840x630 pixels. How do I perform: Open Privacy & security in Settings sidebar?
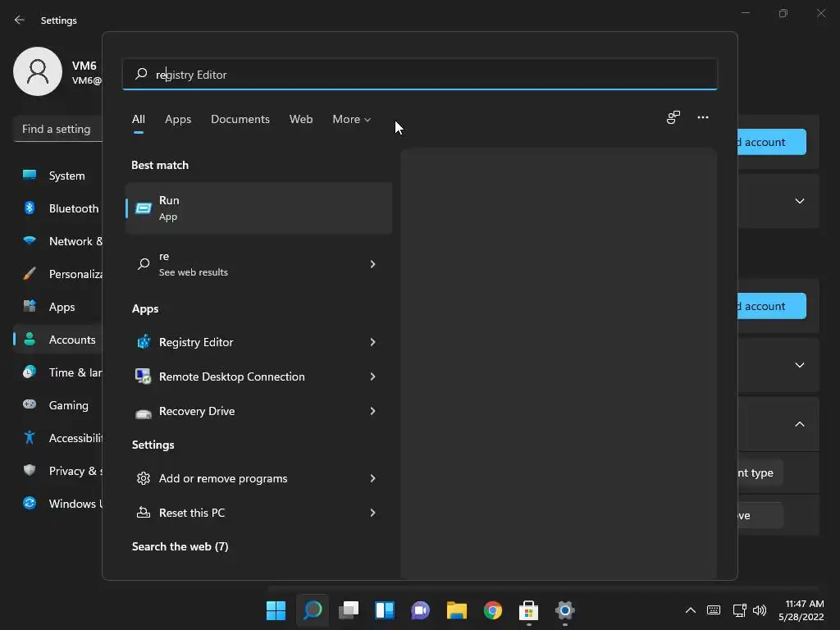point(58,471)
